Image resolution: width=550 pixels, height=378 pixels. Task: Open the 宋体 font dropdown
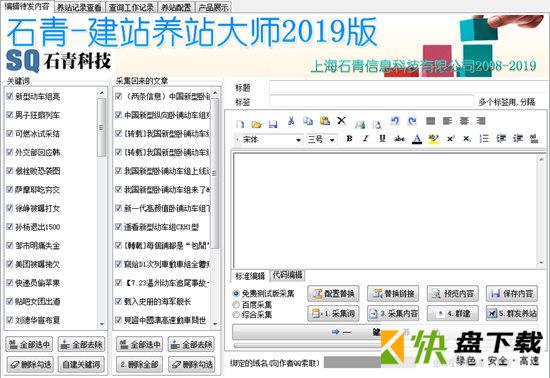coord(298,140)
